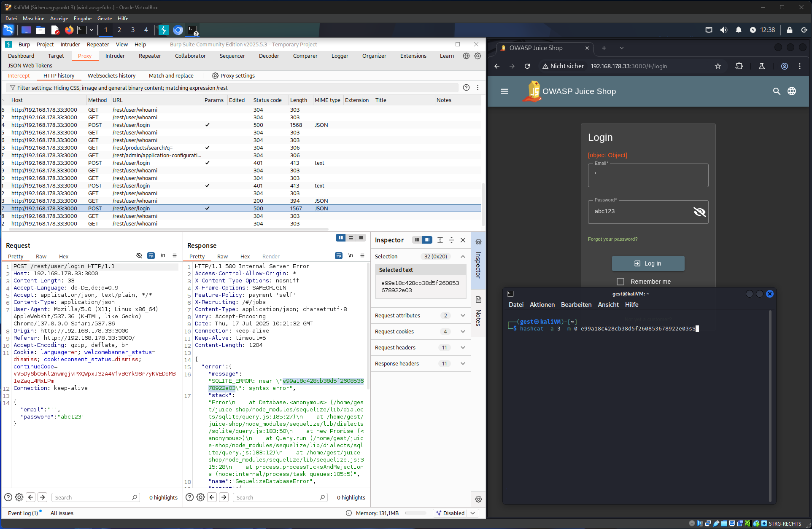Click the filter funnel icon
Screen dimensions: 812x529
tap(13, 88)
